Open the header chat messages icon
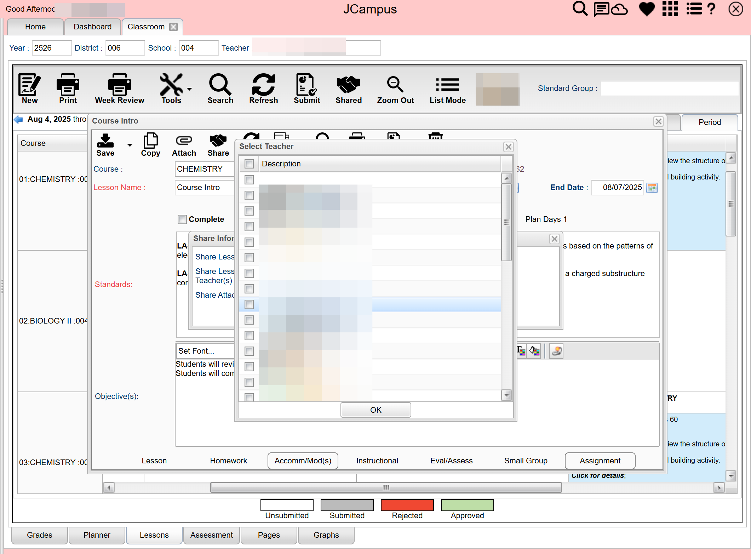The width and height of the screenshot is (751, 560). [601, 9]
